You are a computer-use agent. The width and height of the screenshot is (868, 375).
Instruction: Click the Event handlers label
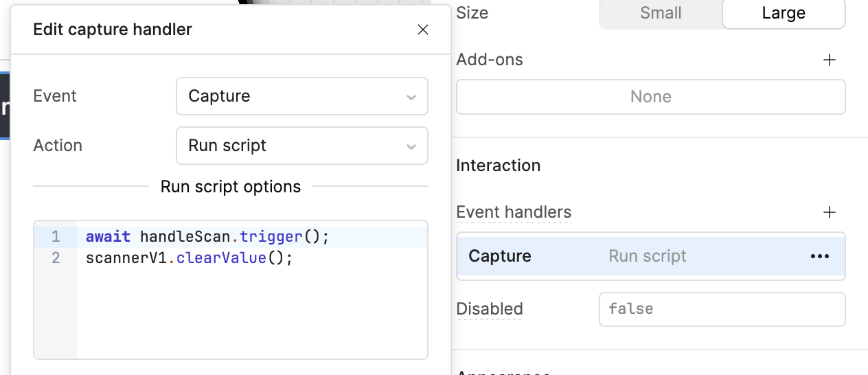pyautogui.click(x=514, y=212)
